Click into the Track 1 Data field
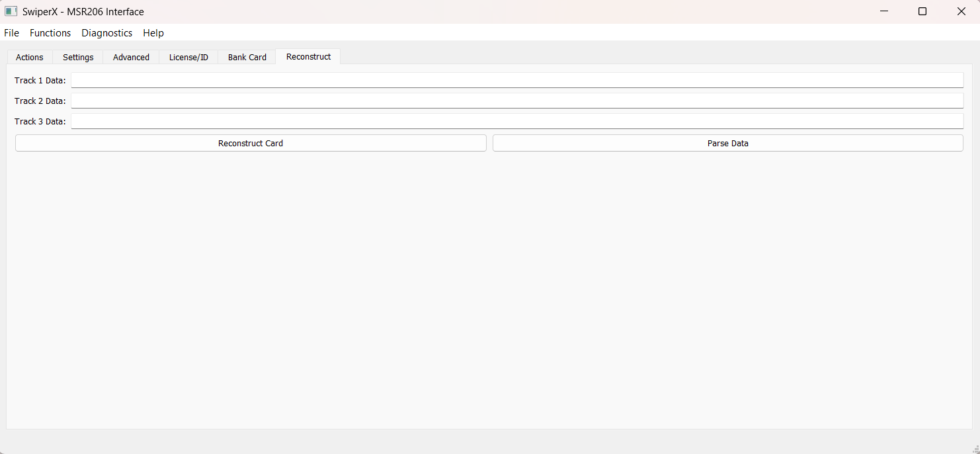980x454 pixels. click(x=517, y=80)
